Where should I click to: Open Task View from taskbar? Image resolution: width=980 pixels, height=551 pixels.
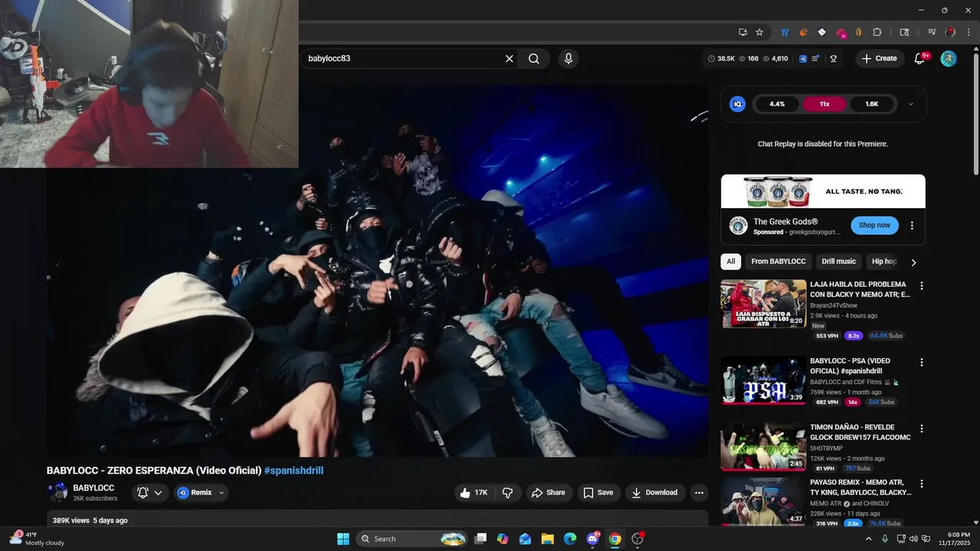pos(480,539)
